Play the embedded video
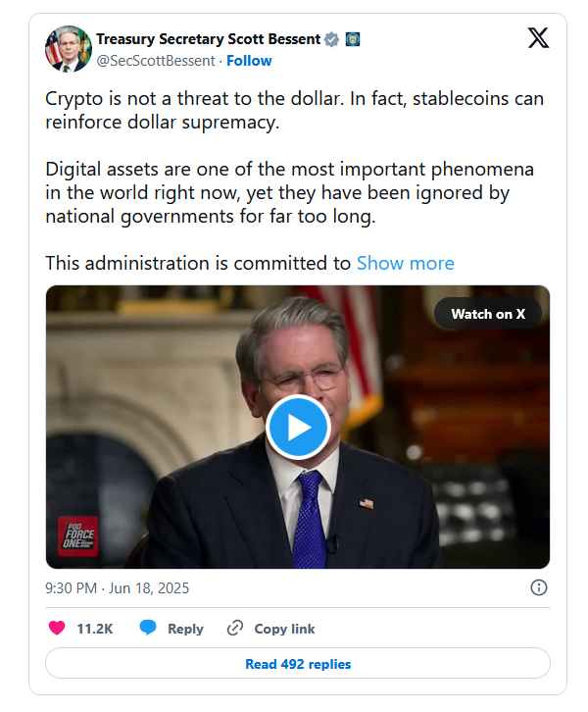This screenshot has width=588, height=712. tap(298, 428)
